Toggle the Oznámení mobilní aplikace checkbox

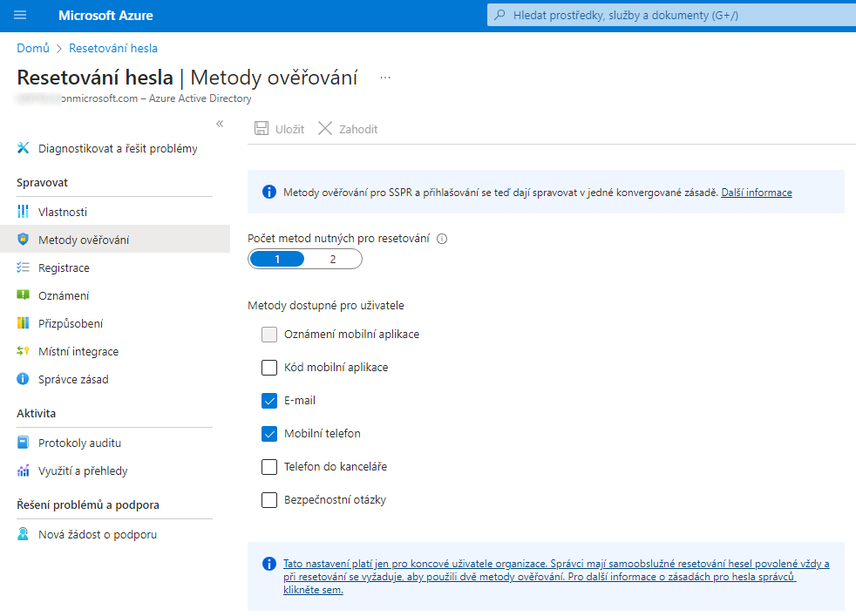point(269,335)
